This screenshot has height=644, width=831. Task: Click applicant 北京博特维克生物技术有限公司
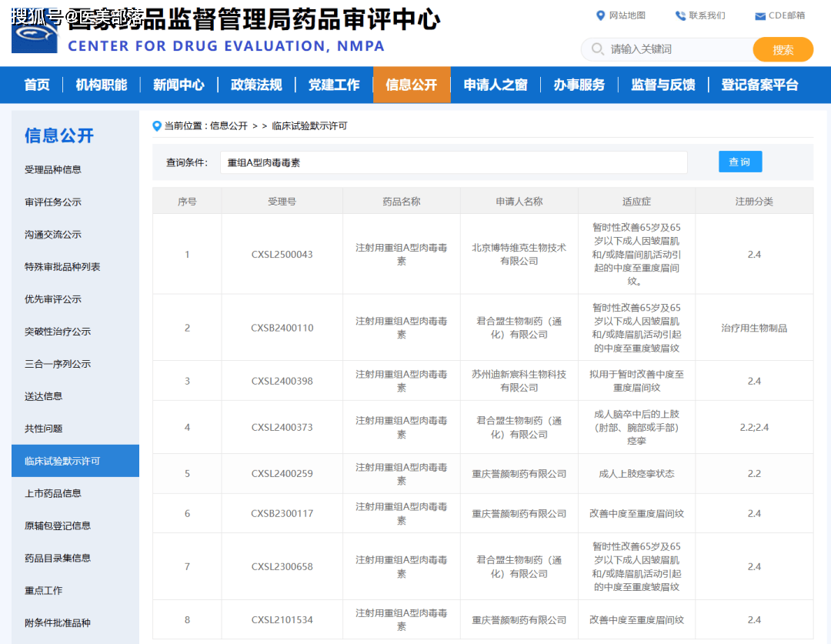(x=519, y=255)
